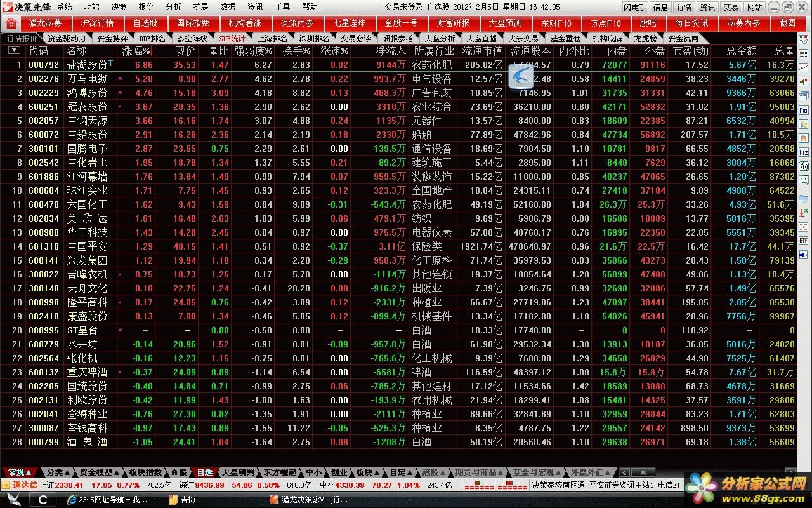Click the 网站 button at top right
The width and height of the screenshot is (812, 508).
(754, 7)
